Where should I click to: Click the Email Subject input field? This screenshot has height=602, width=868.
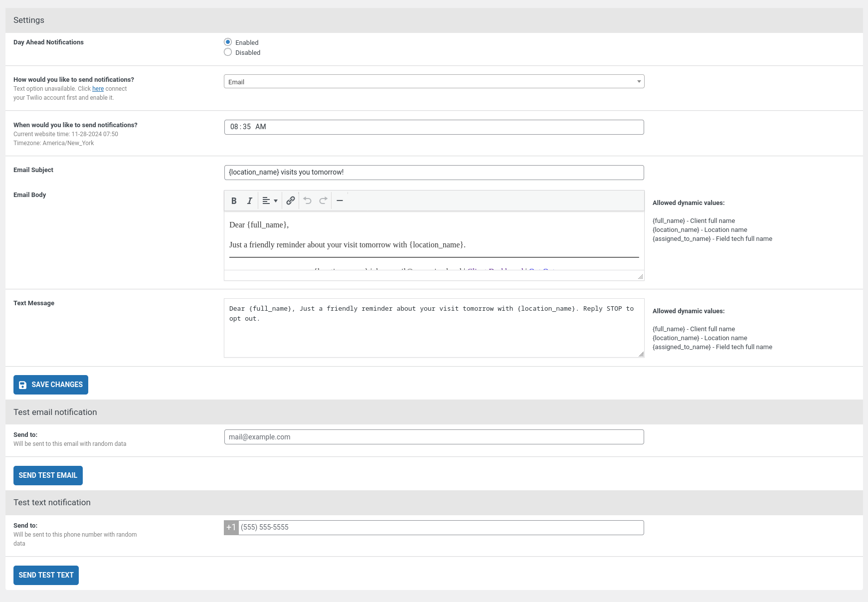coord(434,173)
